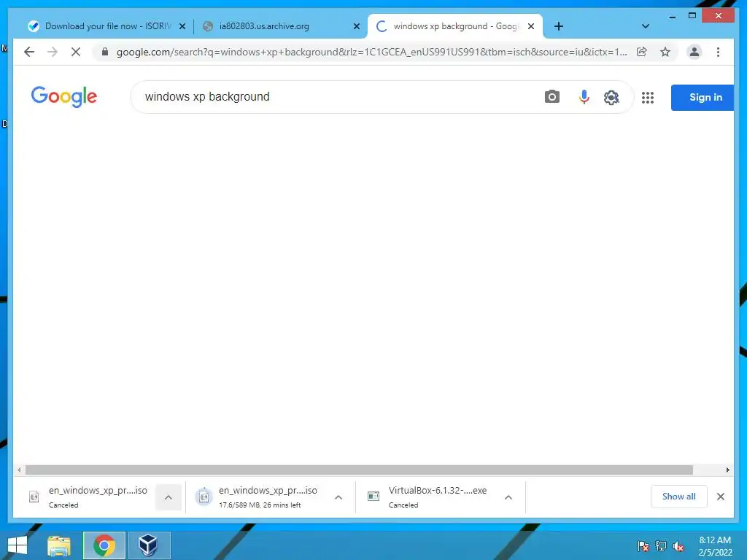Click canceled en_windows_xp ISO file icon

[34, 497]
